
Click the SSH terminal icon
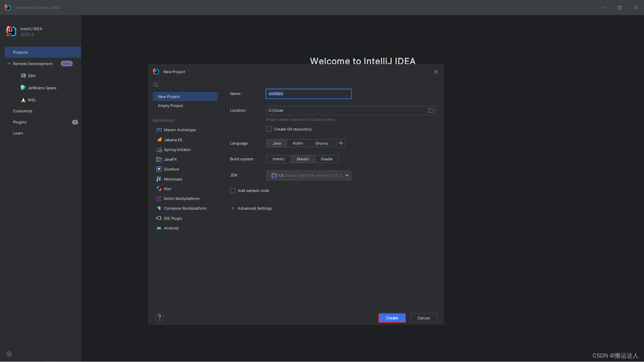coord(23,76)
